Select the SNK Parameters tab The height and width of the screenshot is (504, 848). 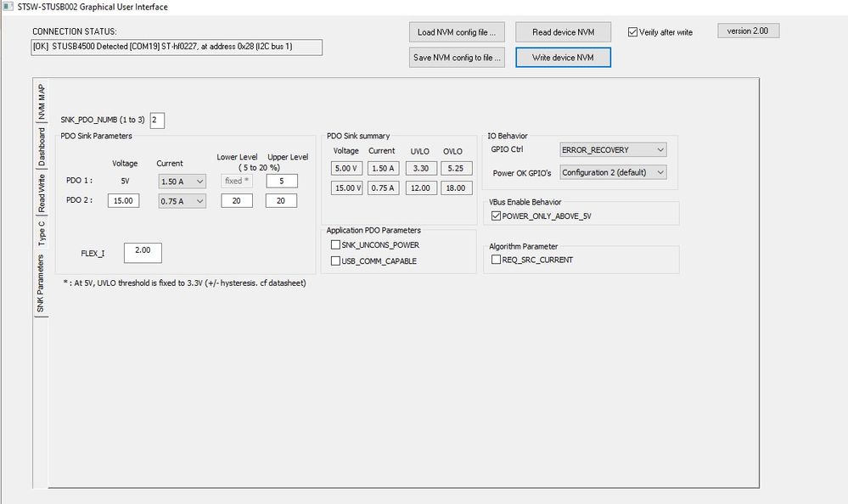point(41,283)
